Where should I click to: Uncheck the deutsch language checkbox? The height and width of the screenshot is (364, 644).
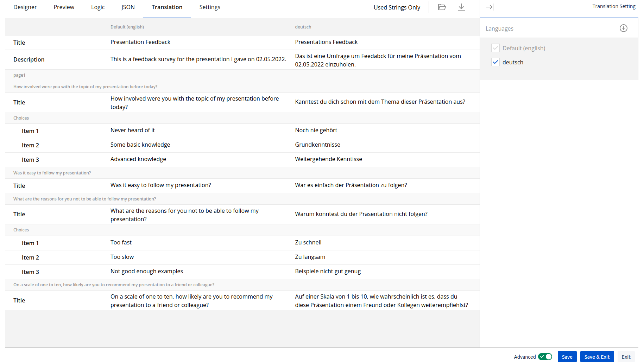(x=495, y=62)
